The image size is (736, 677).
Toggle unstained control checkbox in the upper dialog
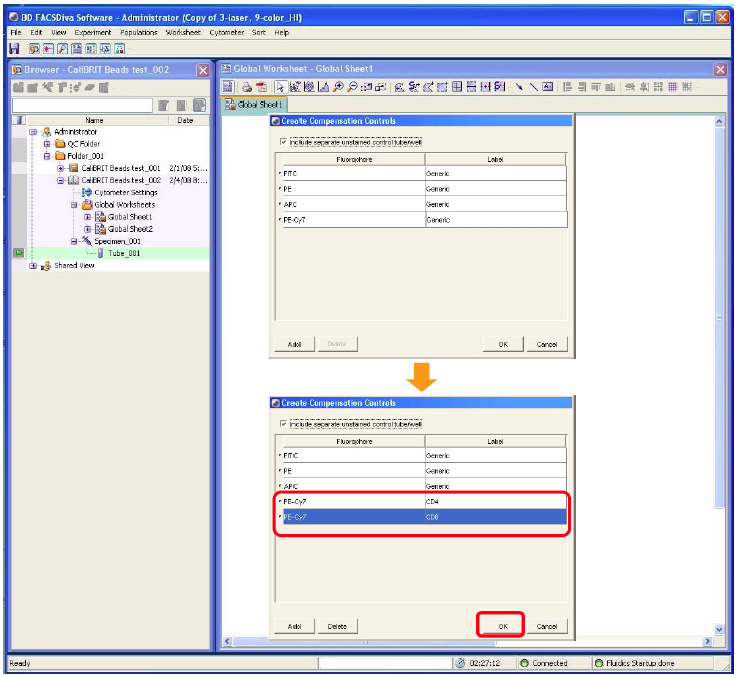coord(283,141)
